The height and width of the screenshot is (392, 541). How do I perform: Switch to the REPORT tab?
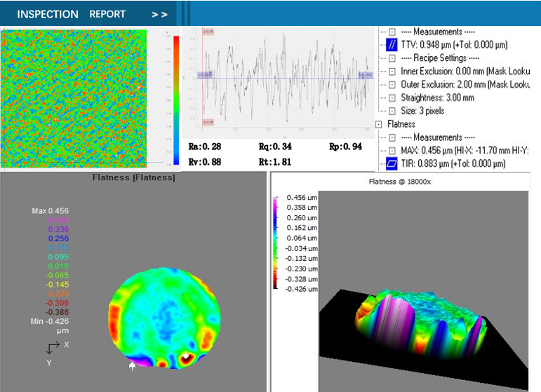pos(107,14)
